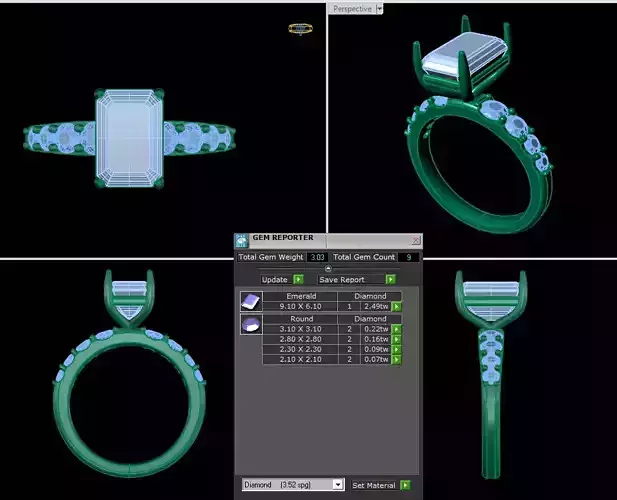This screenshot has height=500, width=617.
Task: Click green arrow beside 0.16tw
Action: tap(397, 339)
